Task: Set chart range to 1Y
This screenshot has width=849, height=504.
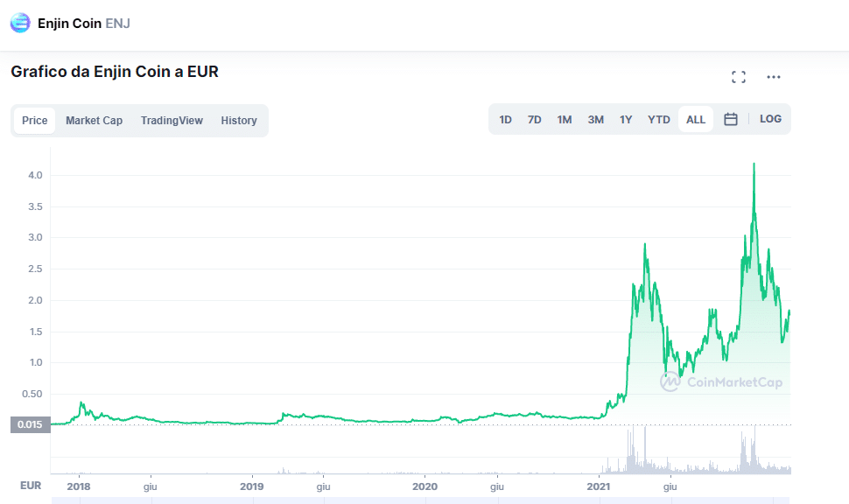Action: 626,120
